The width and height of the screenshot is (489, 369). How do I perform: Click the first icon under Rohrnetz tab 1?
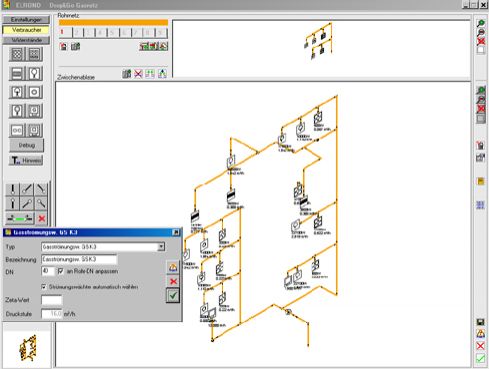[63, 46]
